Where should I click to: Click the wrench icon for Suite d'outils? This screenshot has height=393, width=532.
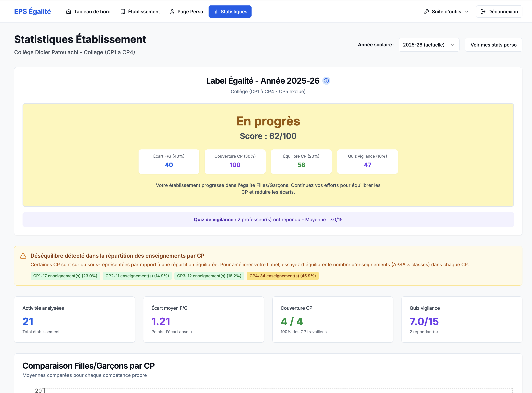(x=427, y=12)
